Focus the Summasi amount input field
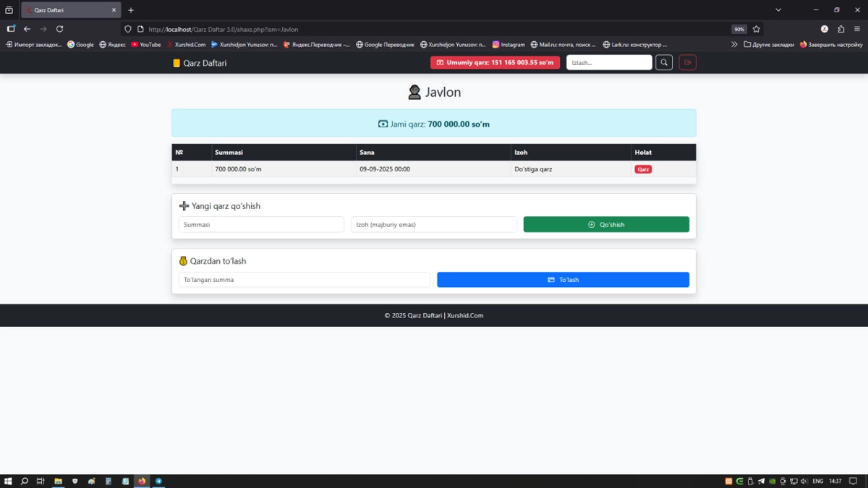Screen dimensions: 868x488 [261, 225]
